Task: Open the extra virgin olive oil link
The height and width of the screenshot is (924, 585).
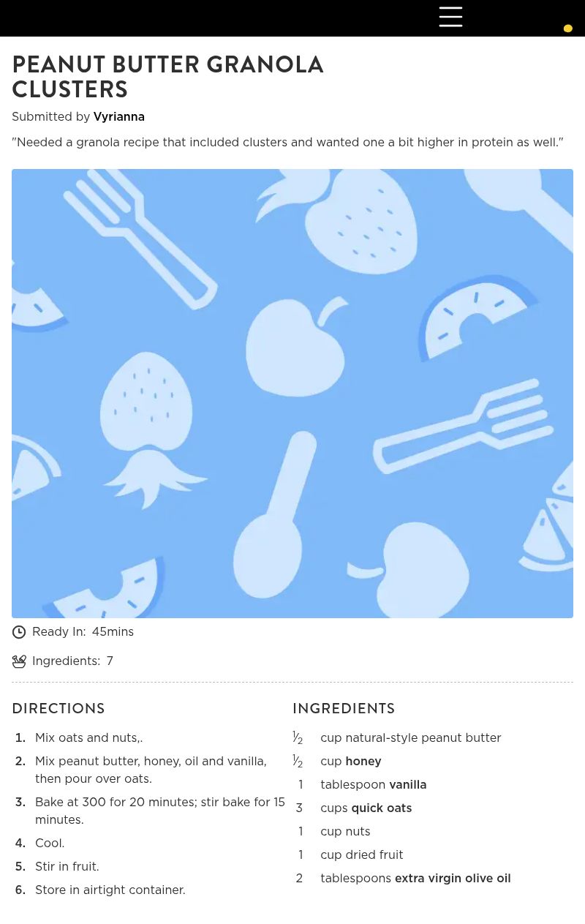Action: point(453,879)
